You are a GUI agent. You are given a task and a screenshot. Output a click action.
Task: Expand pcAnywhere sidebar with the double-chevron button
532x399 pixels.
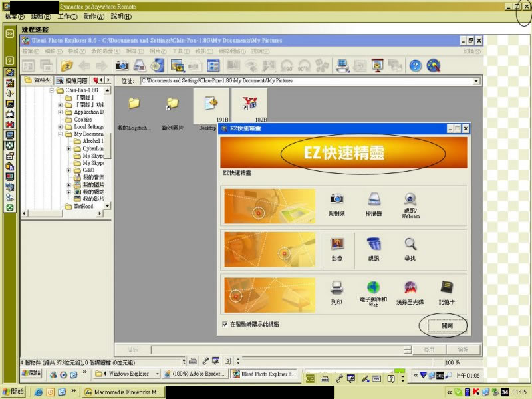(x=10, y=33)
